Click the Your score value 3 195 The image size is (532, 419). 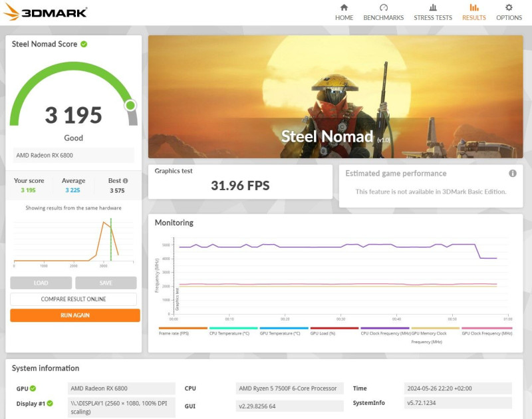coord(28,190)
